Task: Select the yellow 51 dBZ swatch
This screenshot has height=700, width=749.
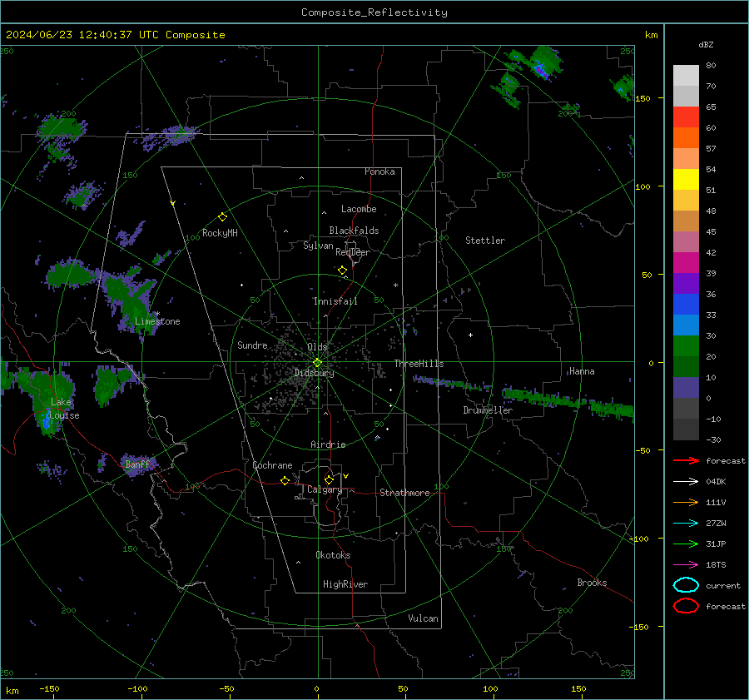Action: 686,179
